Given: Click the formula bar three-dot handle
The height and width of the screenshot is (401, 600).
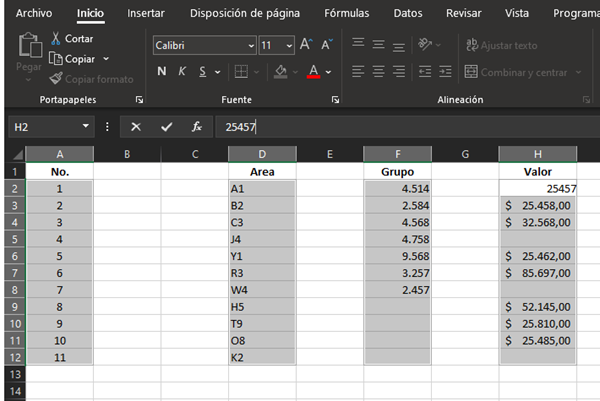Looking at the screenshot, I should coord(107,127).
